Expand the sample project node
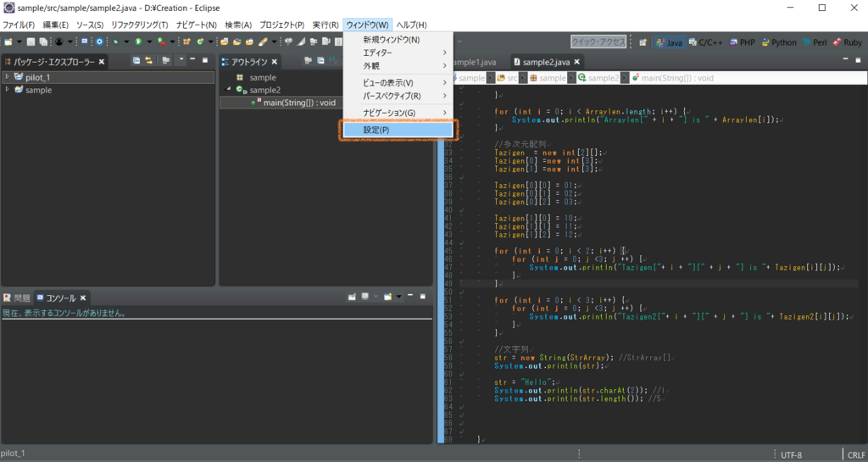Image resolution: width=868 pixels, height=462 pixels. coord(7,90)
